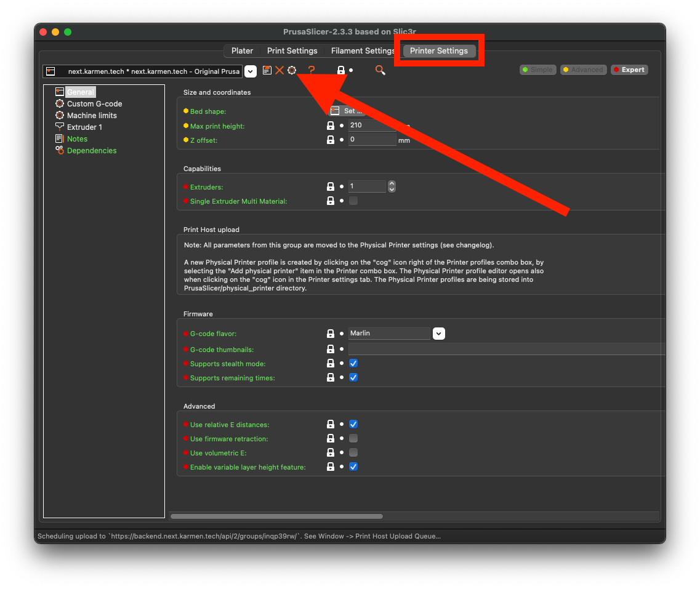This screenshot has width=700, height=589.
Task: Switch to Advanced mode
Action: tap(583, 70)
